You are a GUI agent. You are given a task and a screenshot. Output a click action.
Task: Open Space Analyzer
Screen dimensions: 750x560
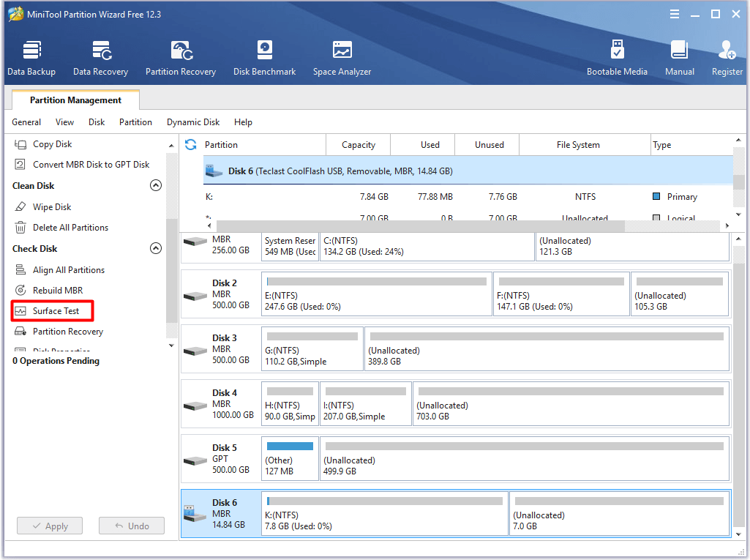[x=342, y=58]
